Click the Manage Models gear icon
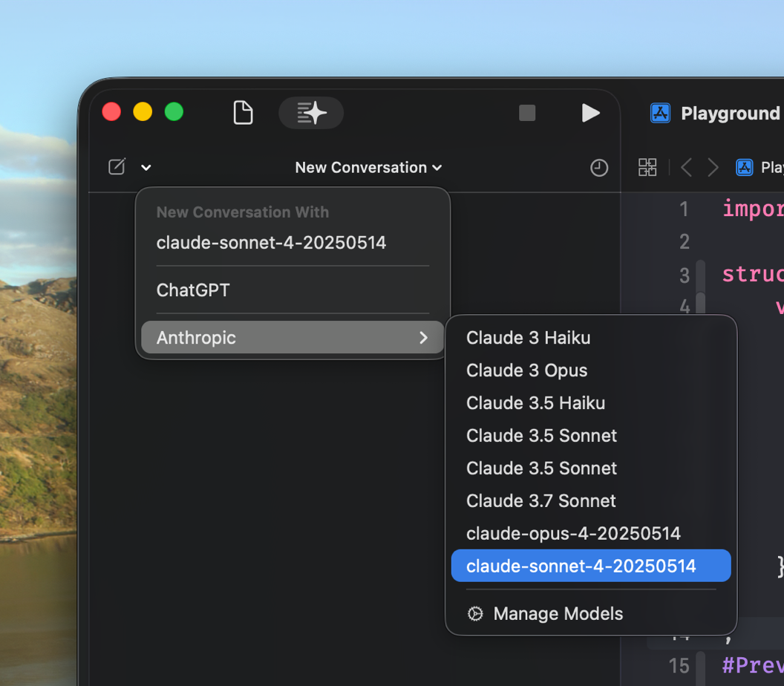Viewport: 784px width, 686px height. [x=475, y=613]
